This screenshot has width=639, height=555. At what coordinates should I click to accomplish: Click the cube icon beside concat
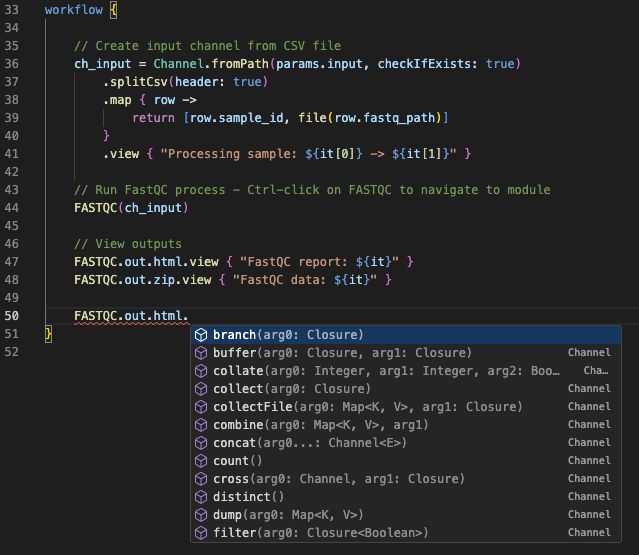201,443
